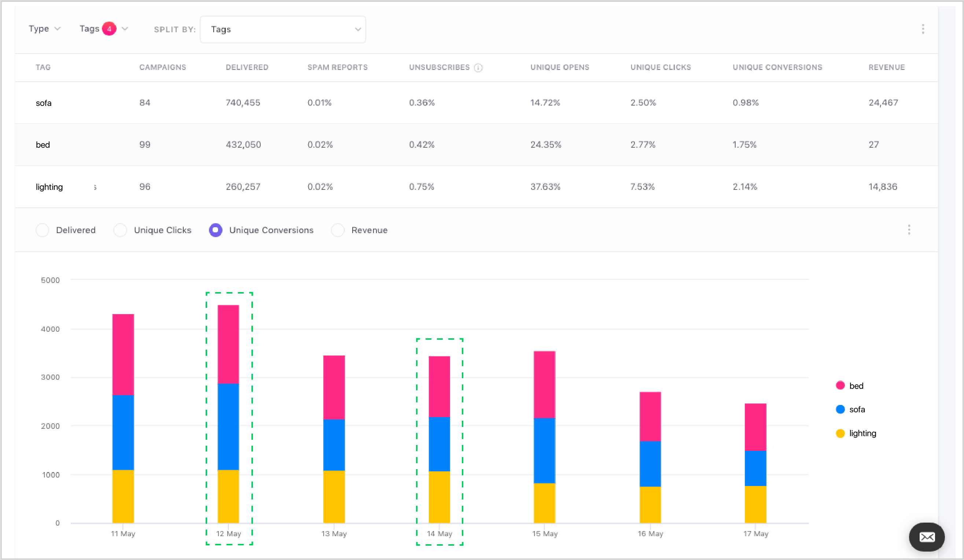
Task: Click the 12 May stacked bar
Action: [228, 413]
